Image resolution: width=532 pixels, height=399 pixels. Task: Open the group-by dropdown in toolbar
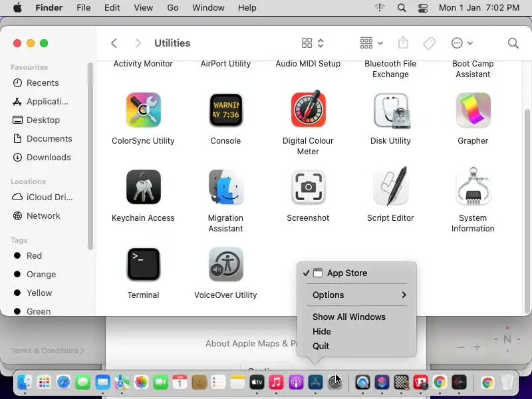[x=371, y=43]
